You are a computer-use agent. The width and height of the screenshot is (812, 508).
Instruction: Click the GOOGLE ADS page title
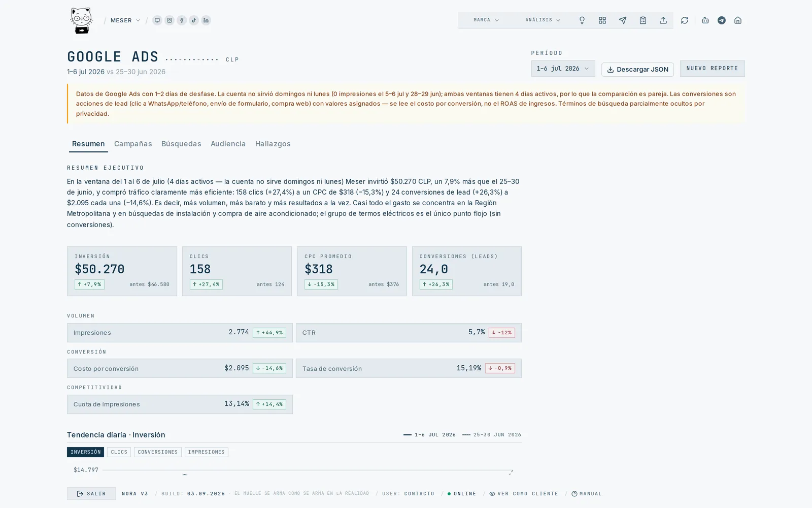click(x=113, y=57)
